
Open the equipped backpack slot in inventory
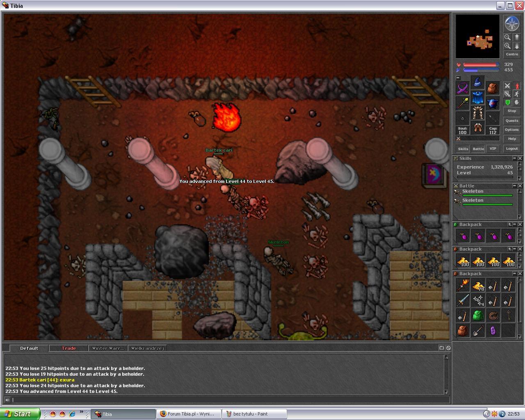(x=493, y=89)
